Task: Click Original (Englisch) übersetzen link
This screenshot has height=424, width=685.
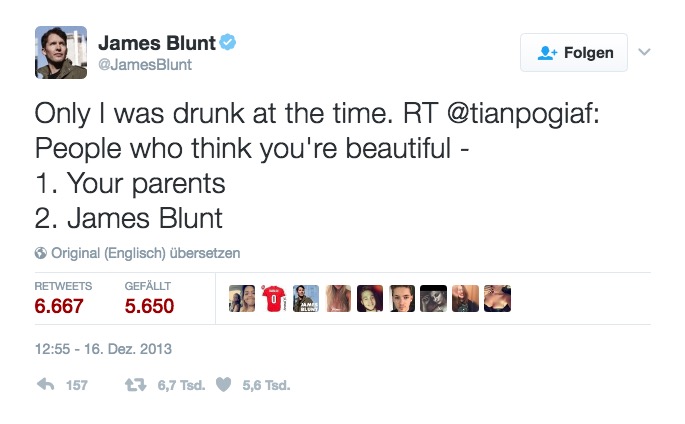Action: point(145,253)
